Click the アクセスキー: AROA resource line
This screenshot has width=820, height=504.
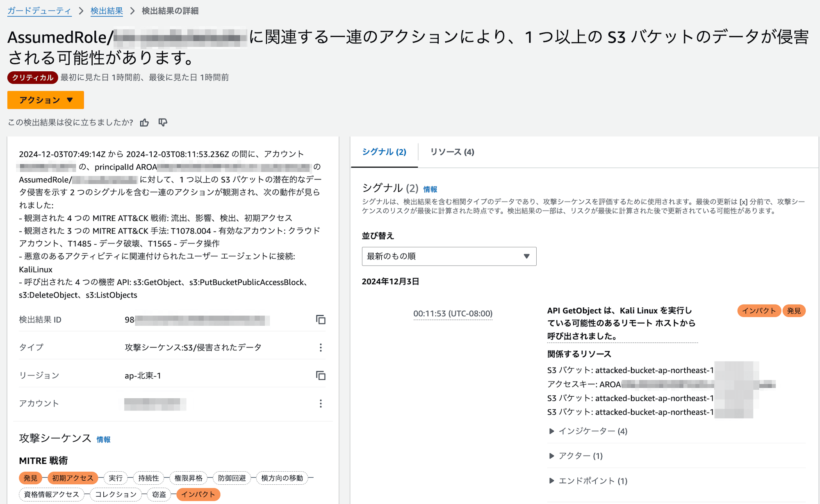point(661,384)
